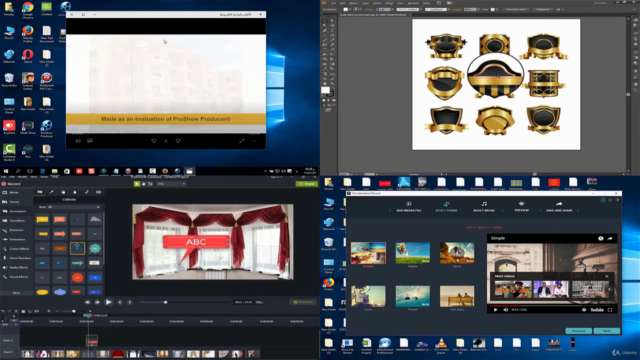This screenshot has height=360, width=640.
Task: Open the video player three-dots menu
Action: (x=254, y=141)
